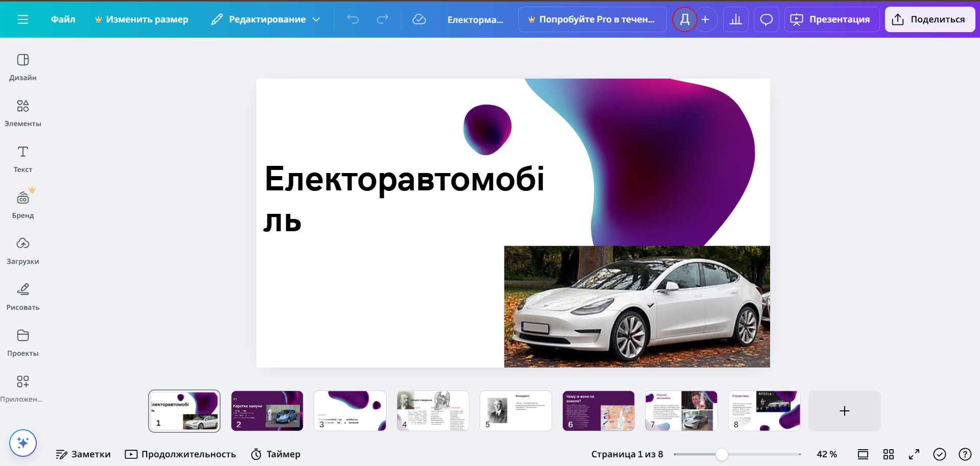
Task: Open the Продолжительность duration control
Action: [180, 454]
